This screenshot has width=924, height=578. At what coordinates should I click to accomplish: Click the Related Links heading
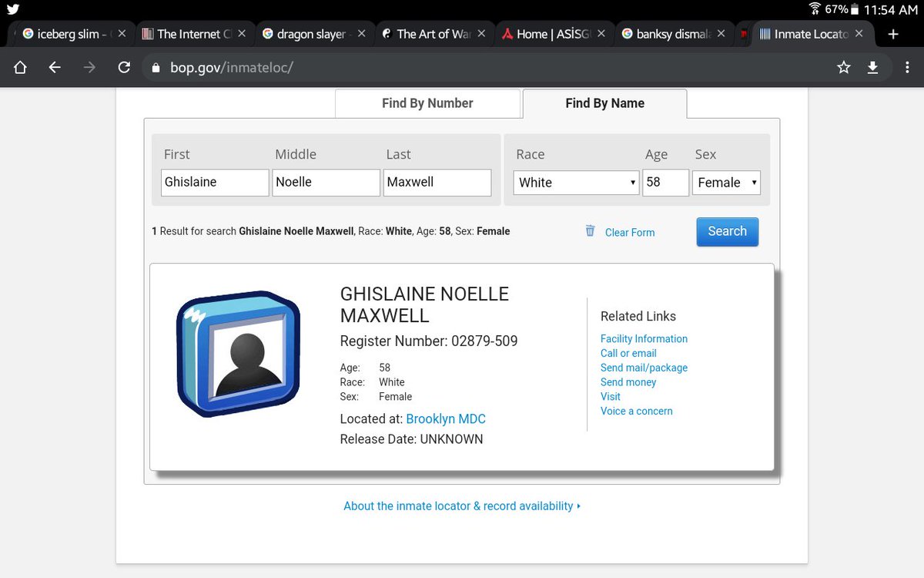pyautogui.click(x=638, y=316)
